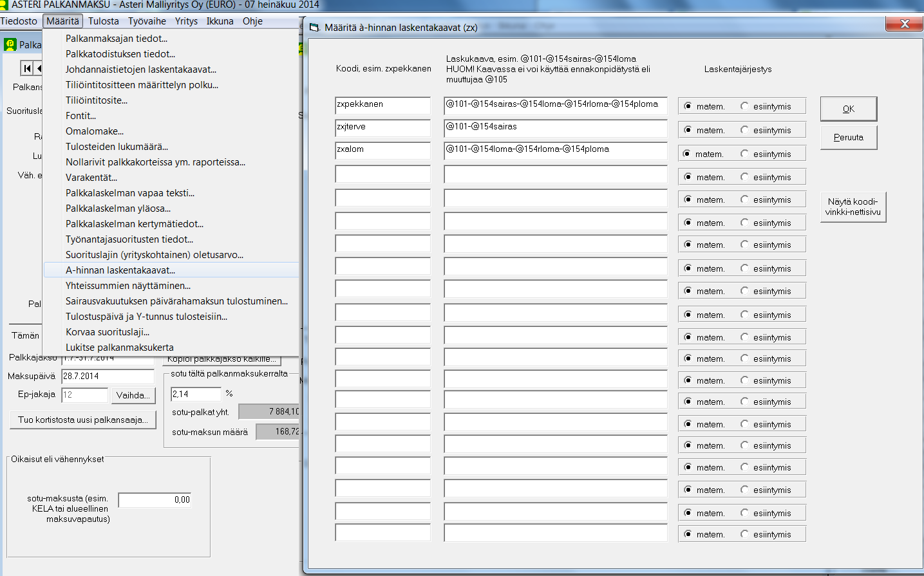Image resolution: width=924 pixels, height=576 pixels.
Task: Choose Korvaa suorituslaji... menu entry
Action: pos(171,332)
